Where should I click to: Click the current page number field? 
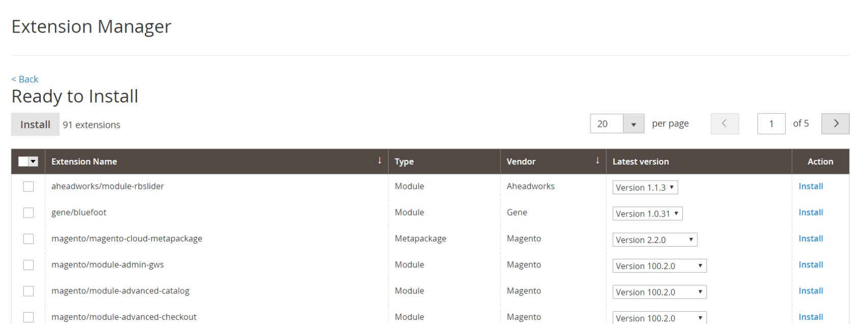click(771, 124)
